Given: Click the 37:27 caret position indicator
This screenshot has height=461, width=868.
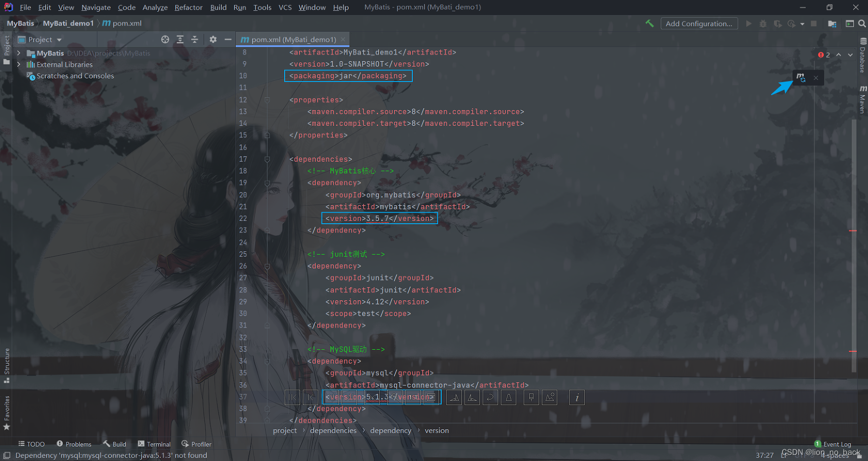Looking at the screenshot, I should pos(765,455).
